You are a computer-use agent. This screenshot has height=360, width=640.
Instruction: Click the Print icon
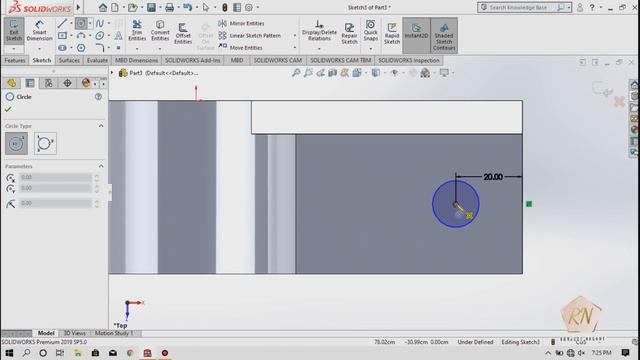(169, 7)
